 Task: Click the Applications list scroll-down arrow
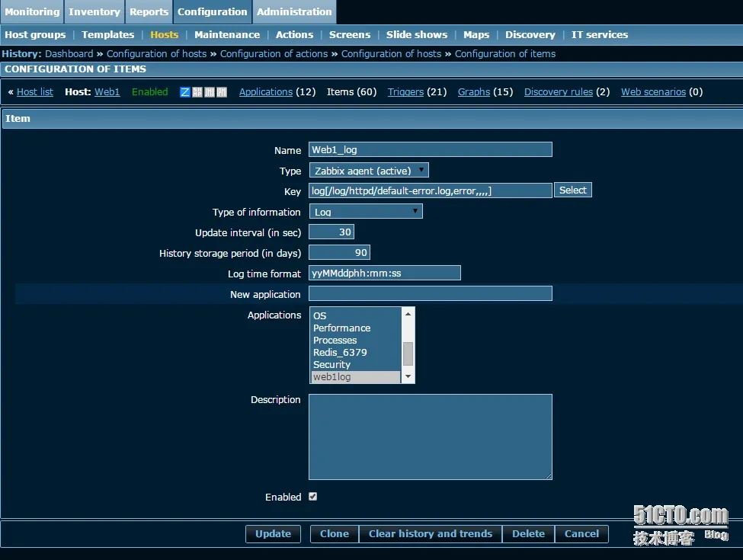tap(408, 376)
